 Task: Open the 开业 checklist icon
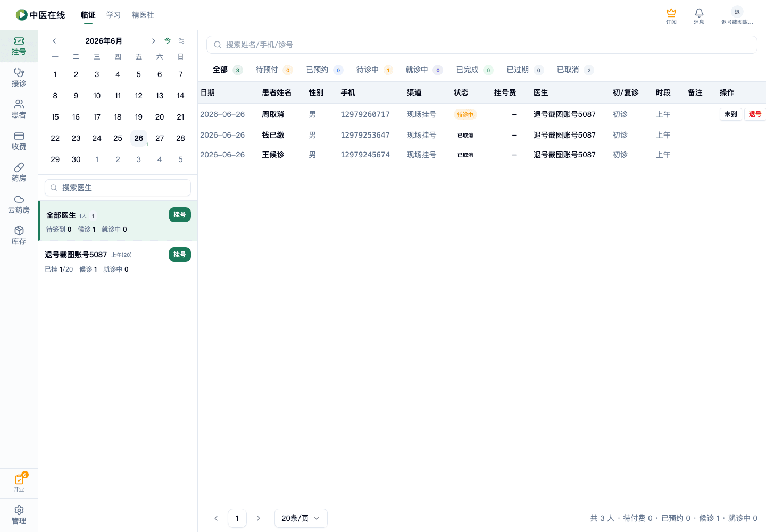click(19, 483)
